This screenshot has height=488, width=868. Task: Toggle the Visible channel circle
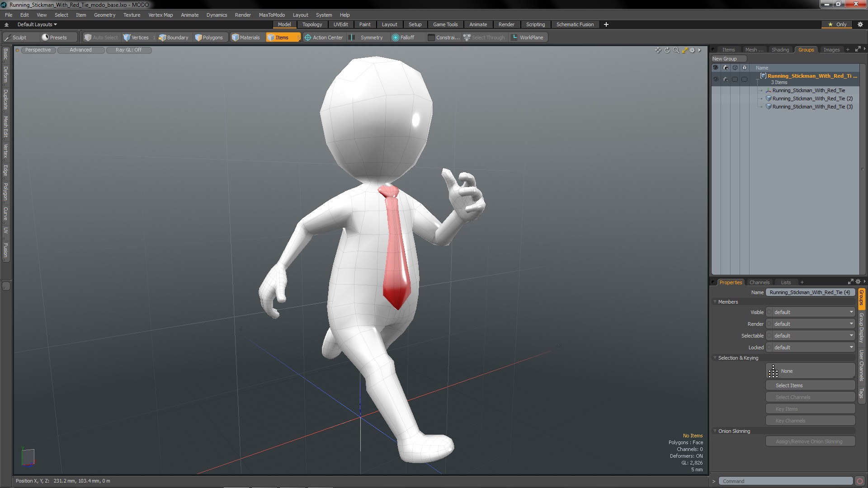pos(769,312)
